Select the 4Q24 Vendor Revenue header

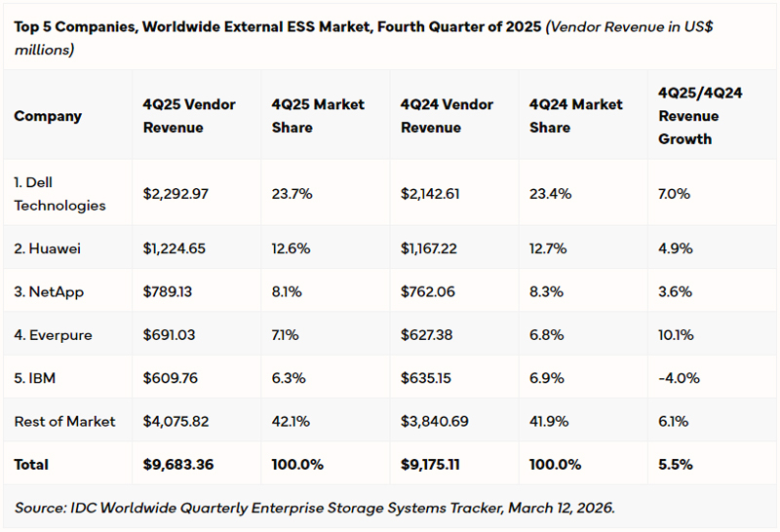[x=447, y=116]
